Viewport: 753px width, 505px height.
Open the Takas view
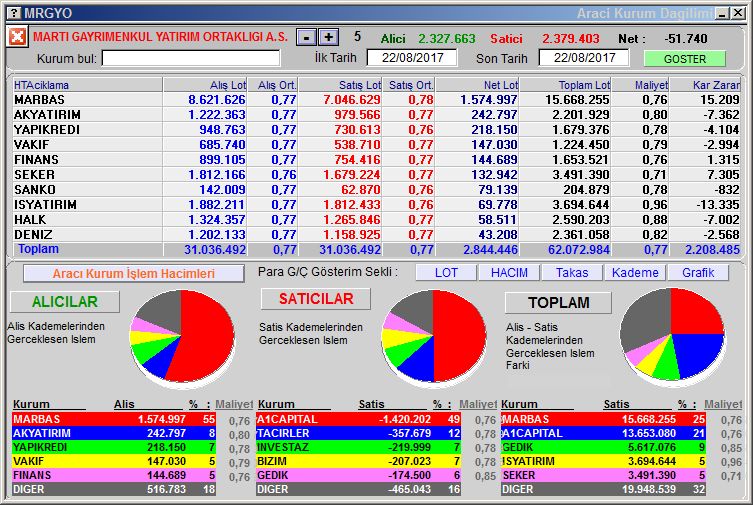[572, 273]
